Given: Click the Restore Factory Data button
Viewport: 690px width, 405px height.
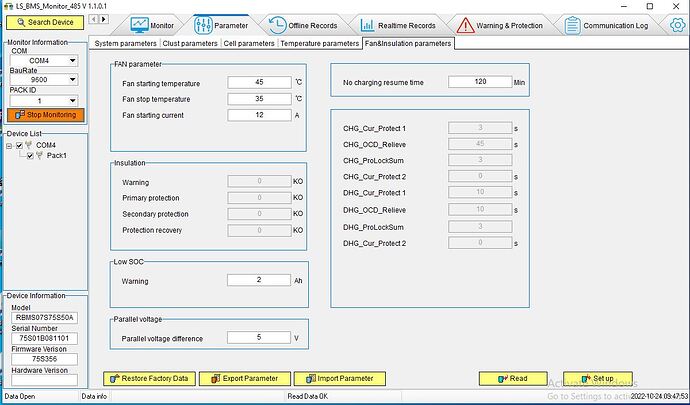Looking at the screenshot, I should click(150, 379).
